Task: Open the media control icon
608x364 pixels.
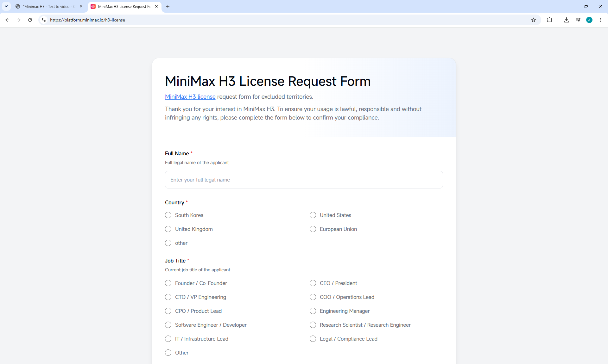Action: coord(578,20)
